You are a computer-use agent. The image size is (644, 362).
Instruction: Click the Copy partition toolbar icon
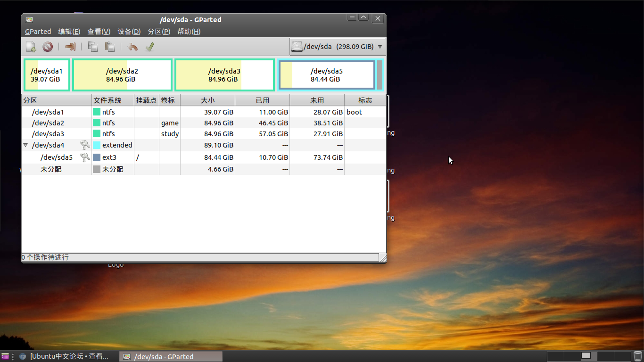tap(93, 47)
